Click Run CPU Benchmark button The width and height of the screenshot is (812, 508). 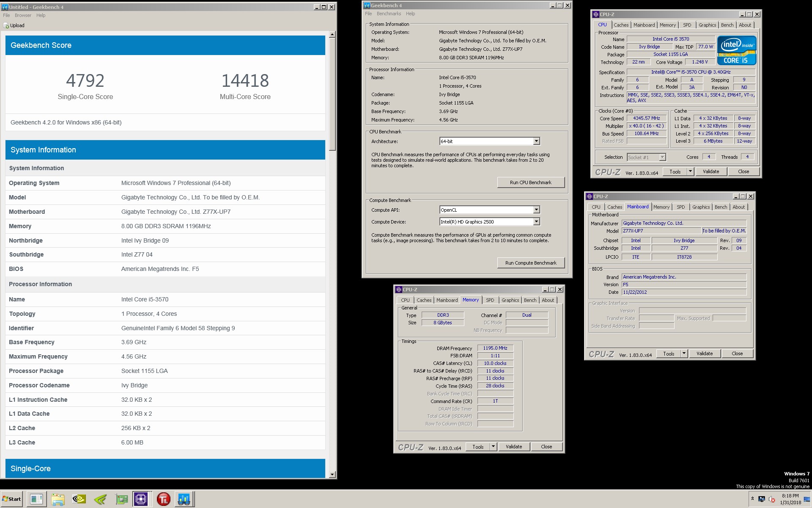pos(531,182)
